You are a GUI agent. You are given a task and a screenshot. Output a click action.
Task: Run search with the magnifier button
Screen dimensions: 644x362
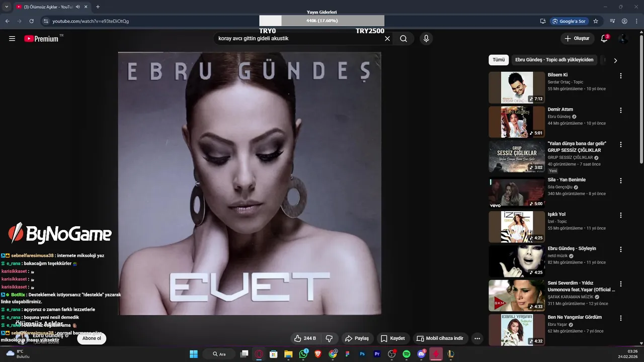[x=404, y=39]
